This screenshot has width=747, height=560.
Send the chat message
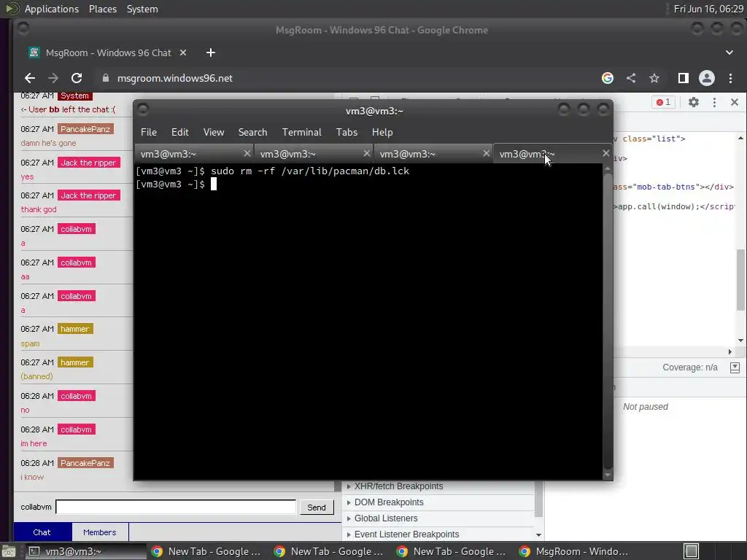coord(317,507)
